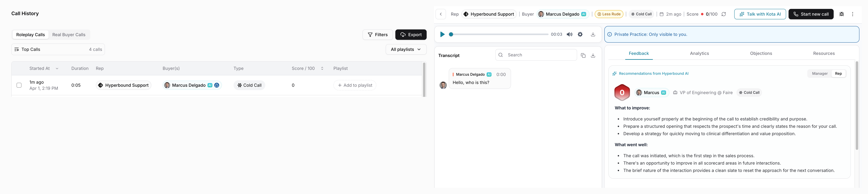Screen dimensions: 868x194
Task: Click the Hyperbound Support rep chip in header
Action: [489, 14]
